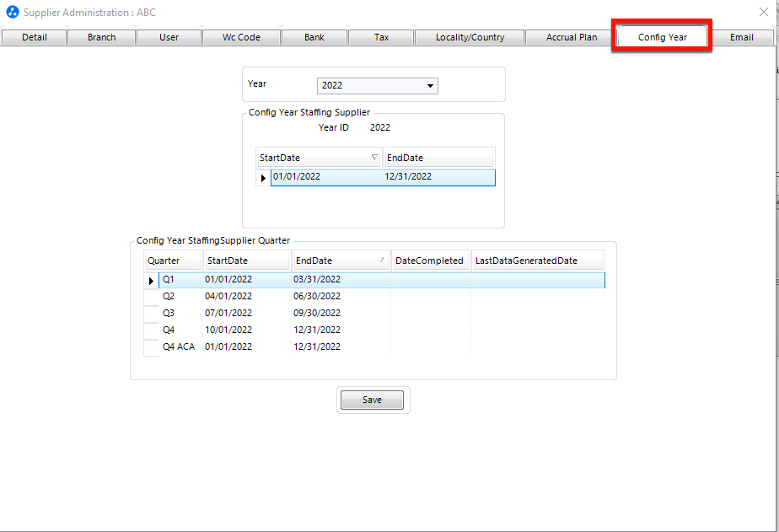This screenshot has height=532, width=779.
Task: Click the Quarter column header
Action: click(x=173, y=261)
